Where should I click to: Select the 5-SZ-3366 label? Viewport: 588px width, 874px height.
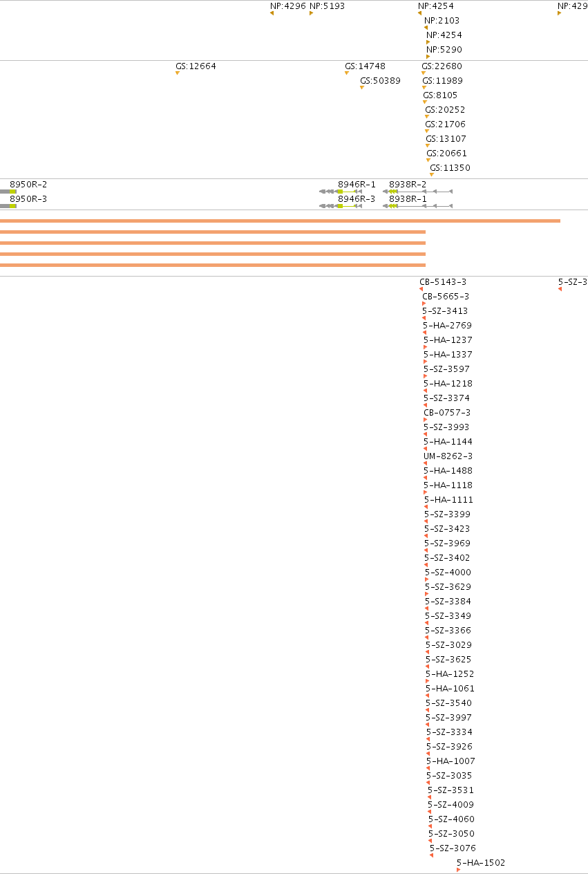click(448, 631)
